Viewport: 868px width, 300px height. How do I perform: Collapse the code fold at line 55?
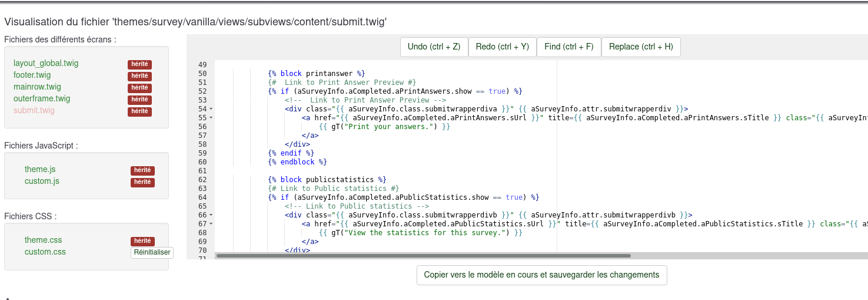211,118
